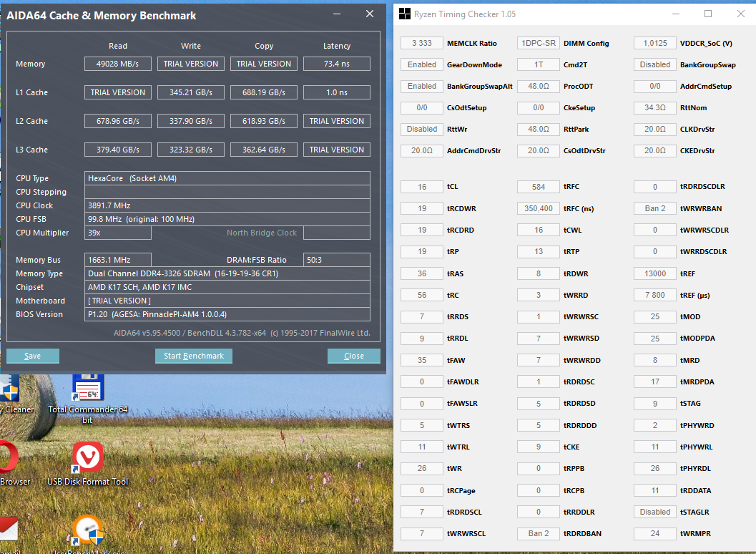Click the tRRDL value 9
Screen dimensions: 756x554
pyautogui.click(x=422, y=339)
